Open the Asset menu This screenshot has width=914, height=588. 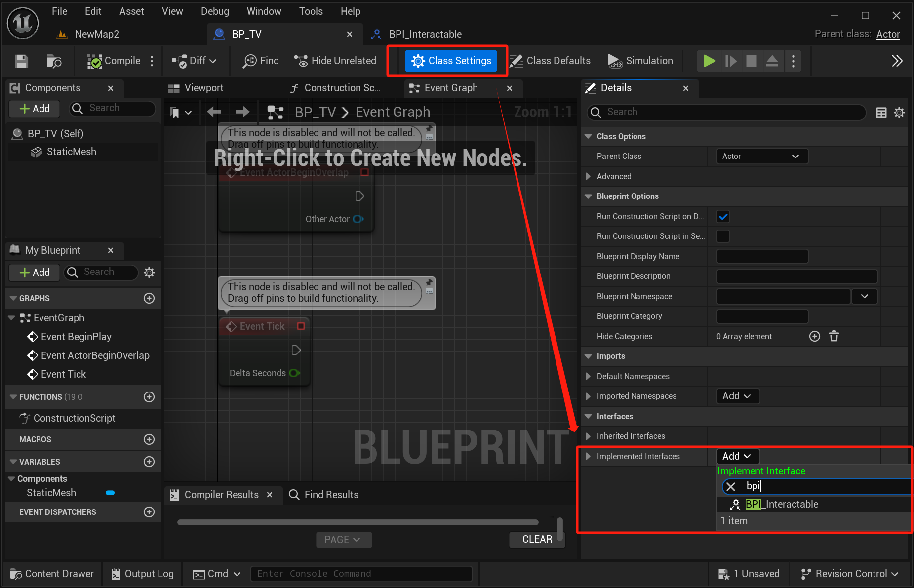click(131, 11)
